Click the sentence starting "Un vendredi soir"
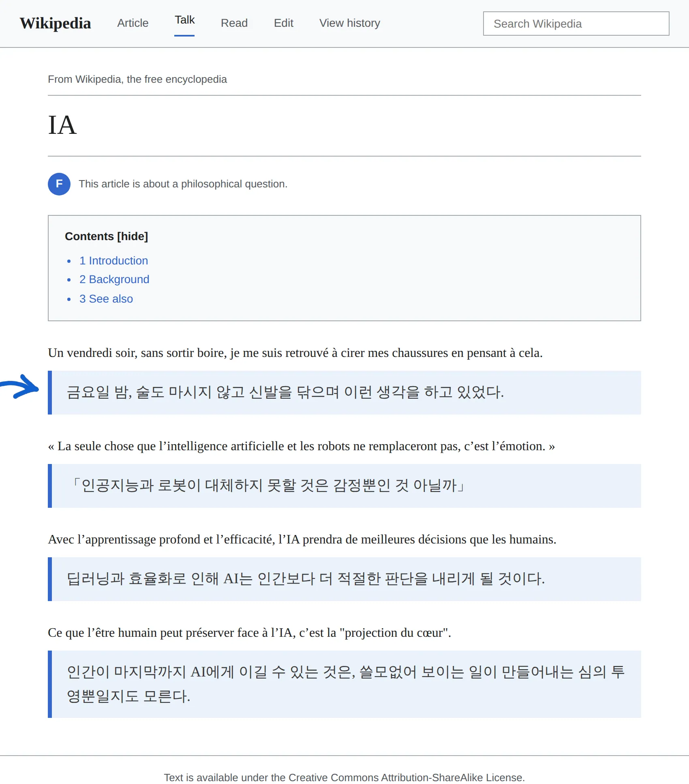Screen dimensions: 689x784 tap(295, 353)
